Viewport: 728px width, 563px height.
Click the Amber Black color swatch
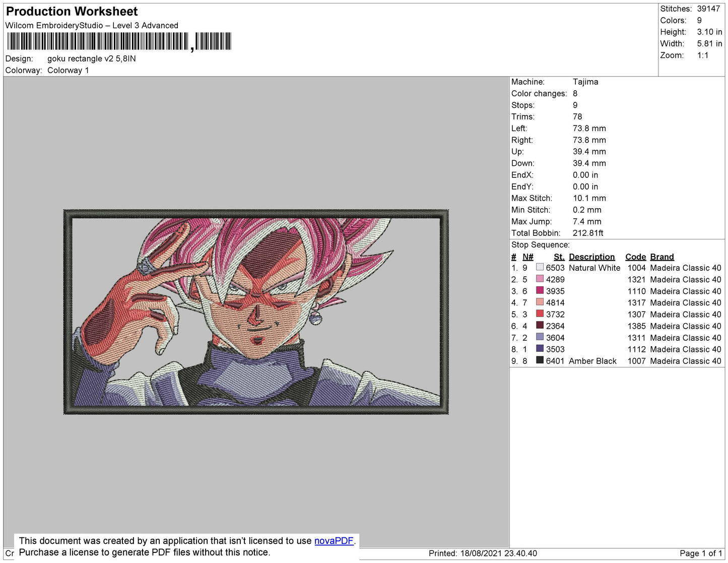point(540,360)
